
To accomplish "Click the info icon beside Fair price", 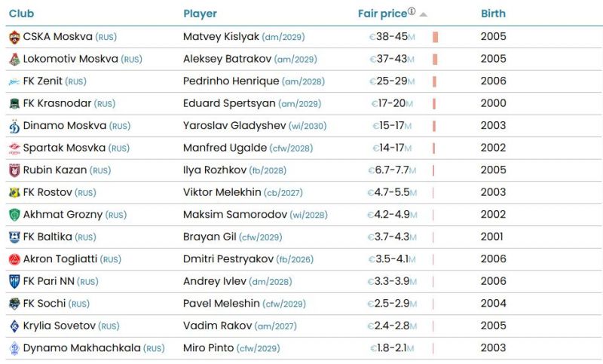I will (x=412, y=12).
